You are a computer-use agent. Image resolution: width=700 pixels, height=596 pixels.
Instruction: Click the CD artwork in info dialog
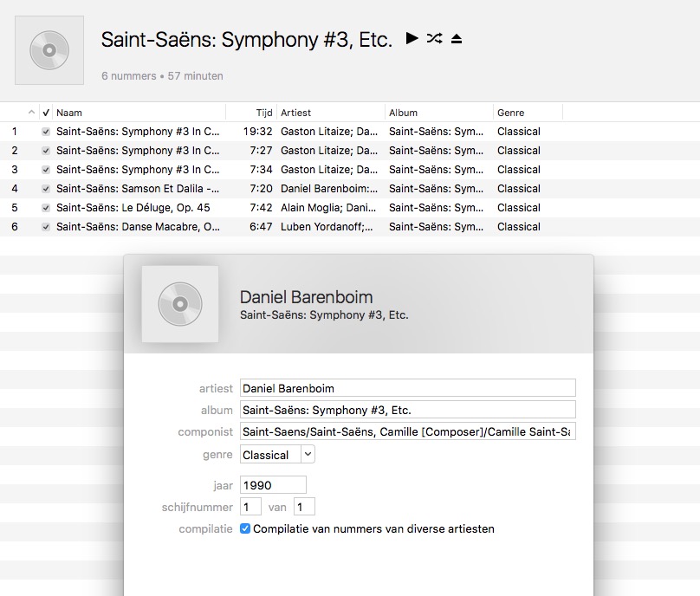point(180,304)
